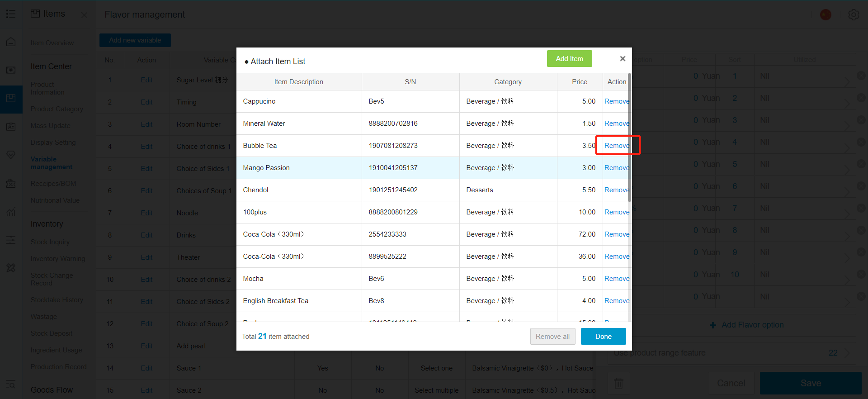The width and height of the screenshot is (868, 399).
Task: Go to Product Category menu item
Action: click(x=57, y=109)
